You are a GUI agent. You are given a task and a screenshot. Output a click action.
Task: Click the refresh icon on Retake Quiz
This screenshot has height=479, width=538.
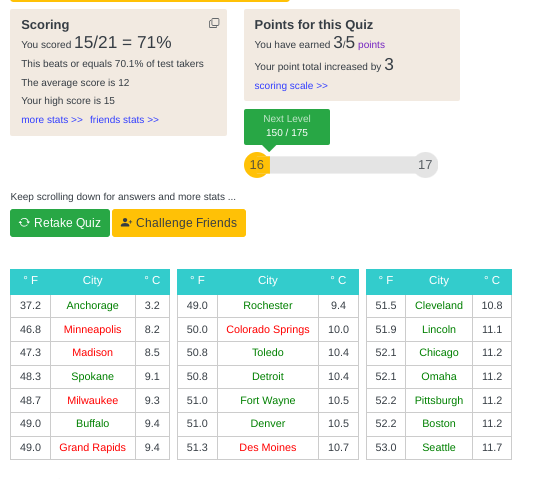pyautogui.click(x=24, y=223)
